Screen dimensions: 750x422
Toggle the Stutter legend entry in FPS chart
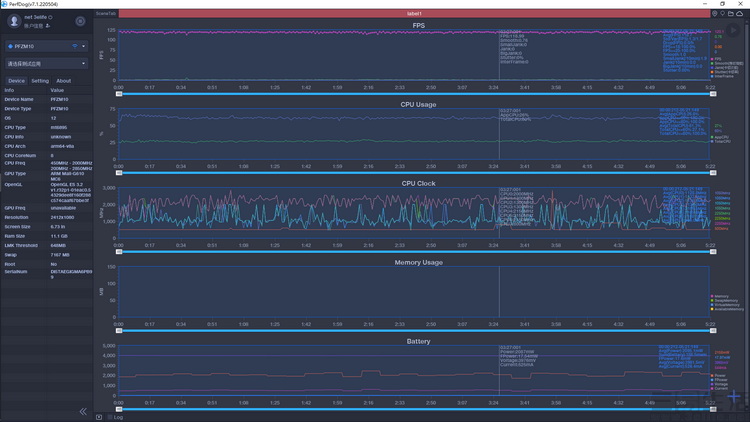(725, 72)
